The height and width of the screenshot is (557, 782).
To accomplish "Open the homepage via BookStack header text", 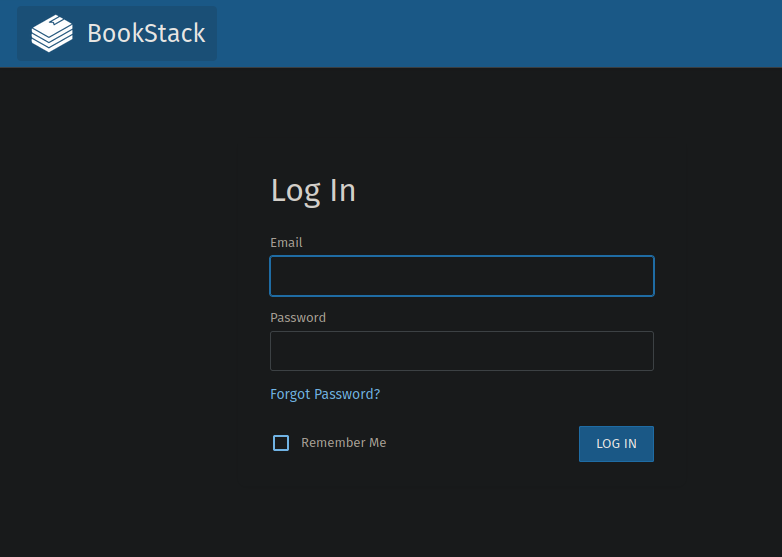I will click(146, 33).
